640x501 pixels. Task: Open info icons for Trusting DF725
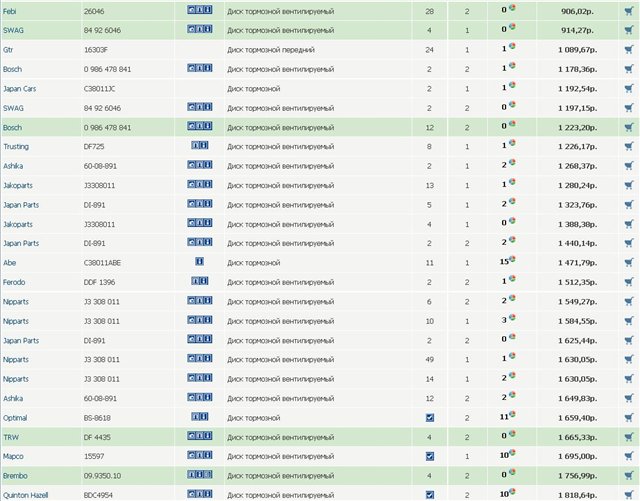[200, 145]
